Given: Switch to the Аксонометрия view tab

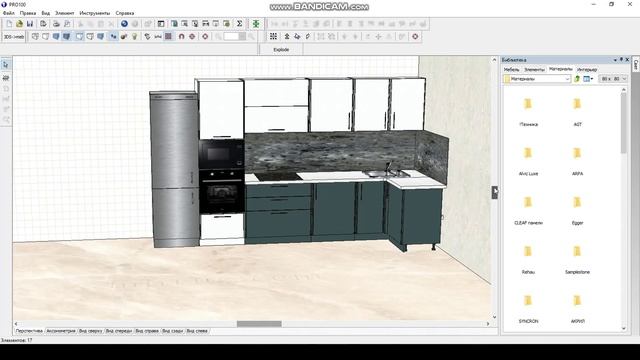Looking at the screenshot, I should [x=61, y=331].
